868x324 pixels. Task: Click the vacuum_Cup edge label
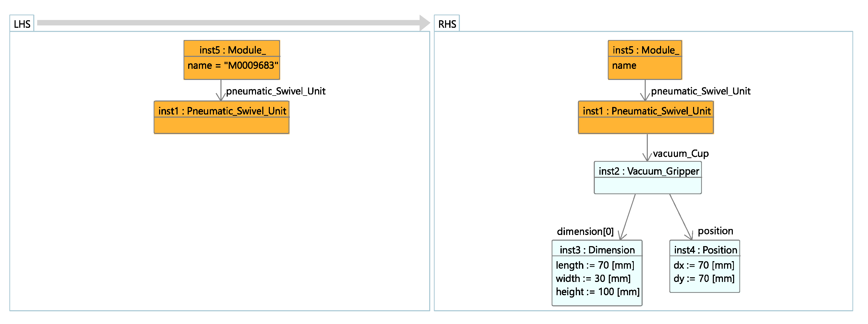pyautogui.click(x=680, y=154)
